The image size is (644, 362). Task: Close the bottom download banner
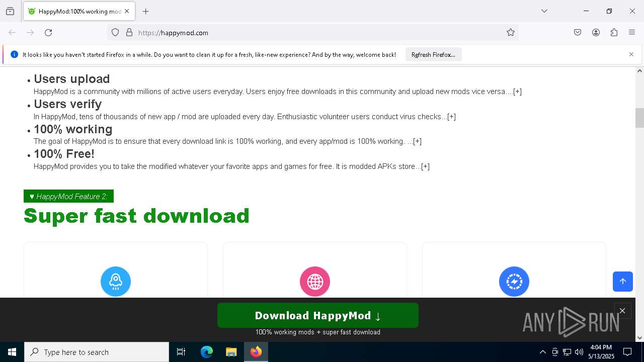(622, 311)
